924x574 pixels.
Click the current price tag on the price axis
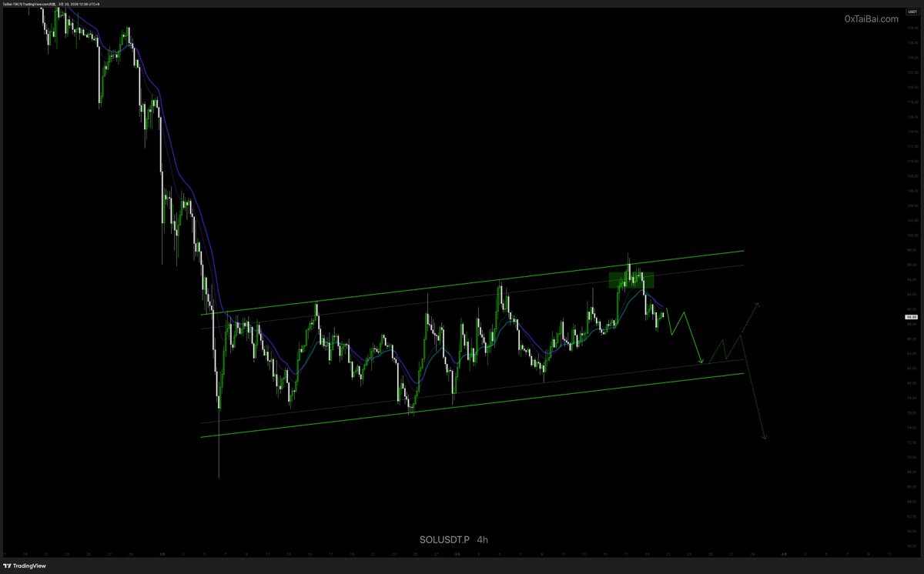click(910, 316)
